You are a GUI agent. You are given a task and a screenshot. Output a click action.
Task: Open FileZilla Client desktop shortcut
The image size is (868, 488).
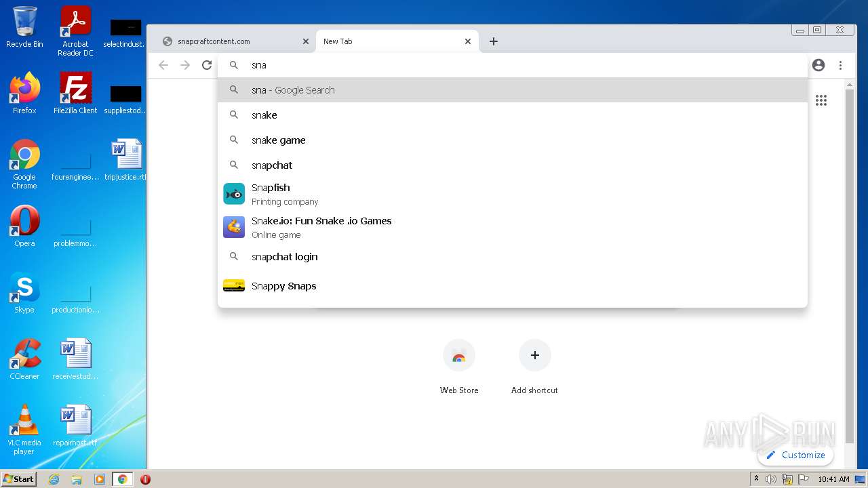(75, 94)
